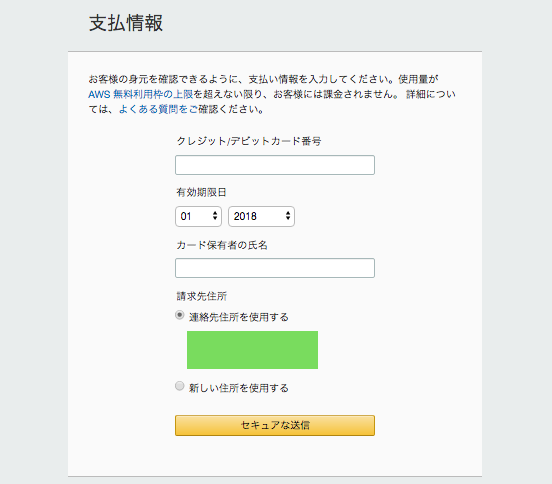This screenshot has height=484, width=552.
Task: Open the AWS 無料利用枠の上限 link
Action: pos(140,94)
